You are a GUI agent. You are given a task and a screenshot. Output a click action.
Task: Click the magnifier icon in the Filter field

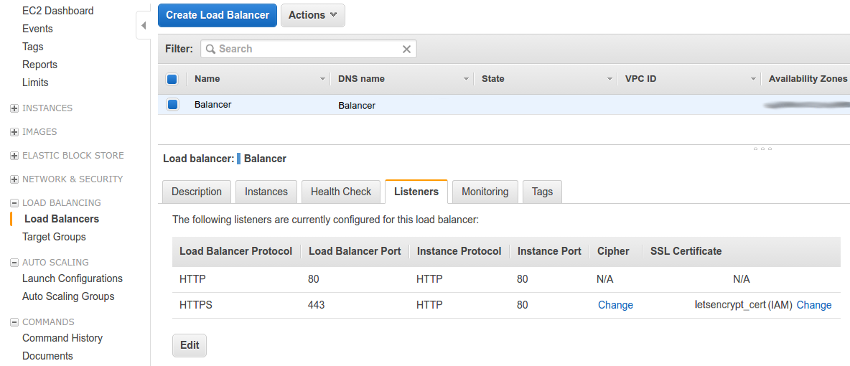coord(211,49)
